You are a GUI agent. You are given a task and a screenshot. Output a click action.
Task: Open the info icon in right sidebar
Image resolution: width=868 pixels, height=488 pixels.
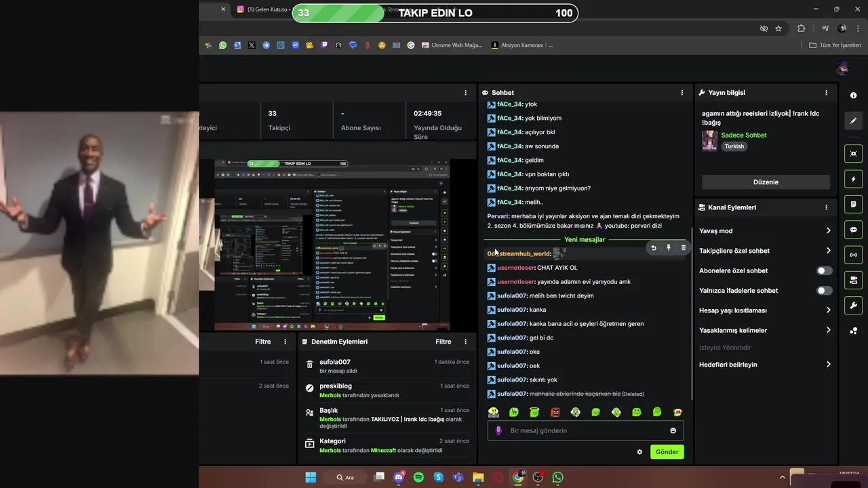(853, 96)
